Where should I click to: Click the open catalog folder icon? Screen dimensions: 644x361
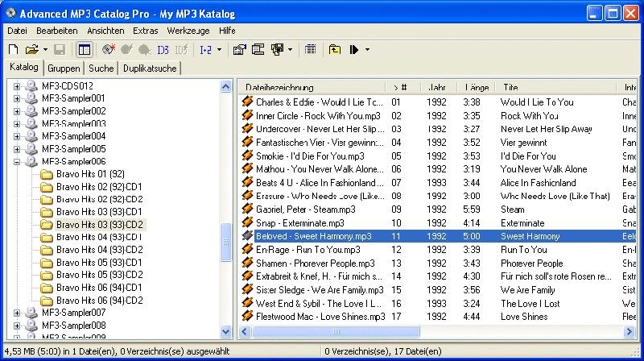pos(31,50)
